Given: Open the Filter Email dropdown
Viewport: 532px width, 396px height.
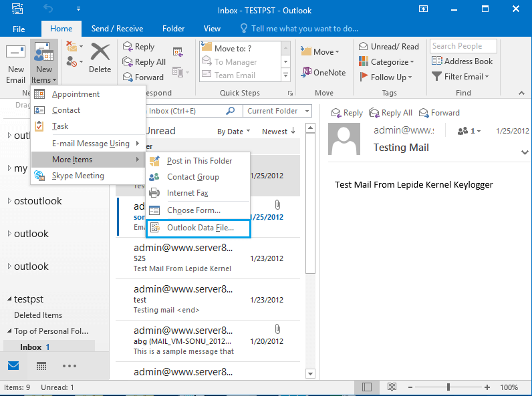Looking at the screenshot, I should (460, 77).
